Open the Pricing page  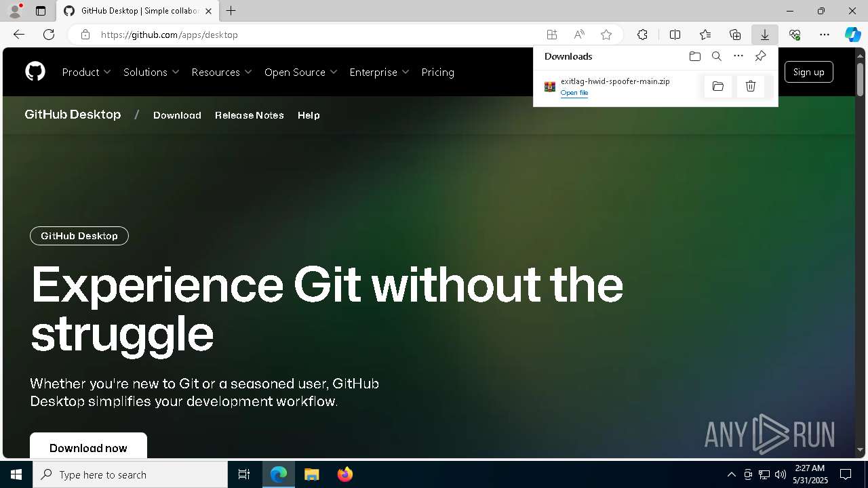(x=438, y=72)
